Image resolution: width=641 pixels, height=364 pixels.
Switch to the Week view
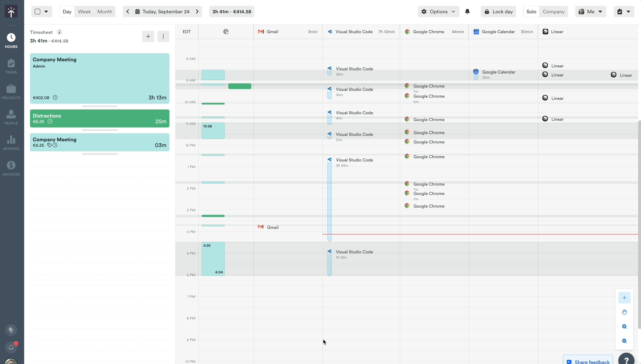coord(84,12)
